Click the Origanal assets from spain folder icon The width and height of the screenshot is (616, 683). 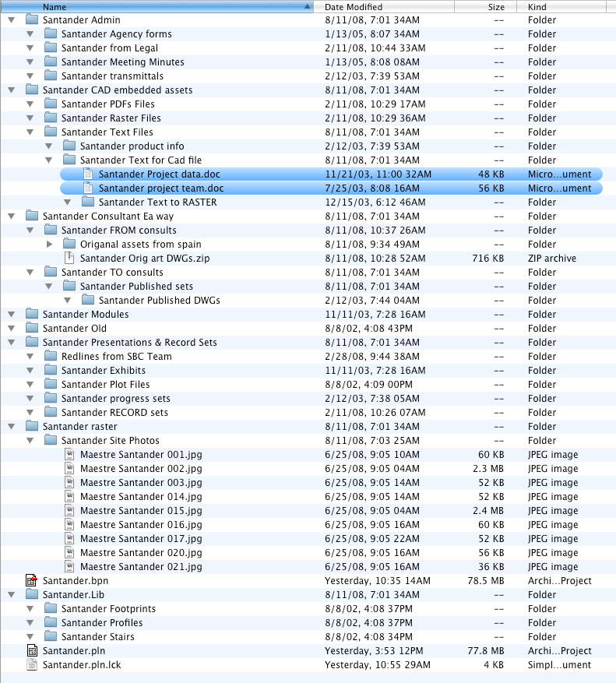coord(69,244)
